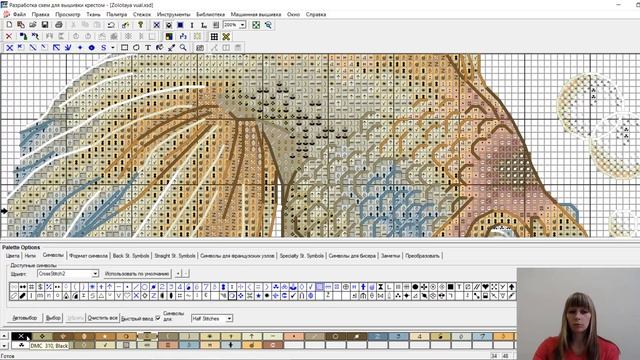The image size is (640, 360).
Task: Pick the hourglass symbol in the grid
Action: [380, 287]
